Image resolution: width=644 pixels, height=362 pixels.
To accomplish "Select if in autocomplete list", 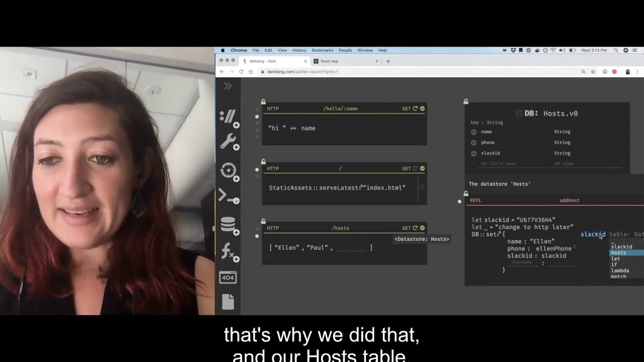I will [x=627, y=264].
